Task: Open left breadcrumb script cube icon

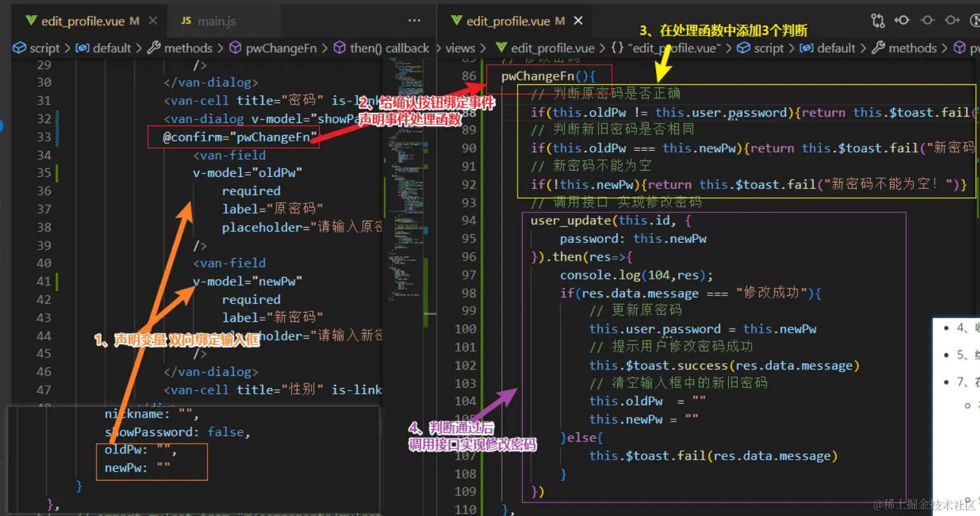Action: coord(20,48)
